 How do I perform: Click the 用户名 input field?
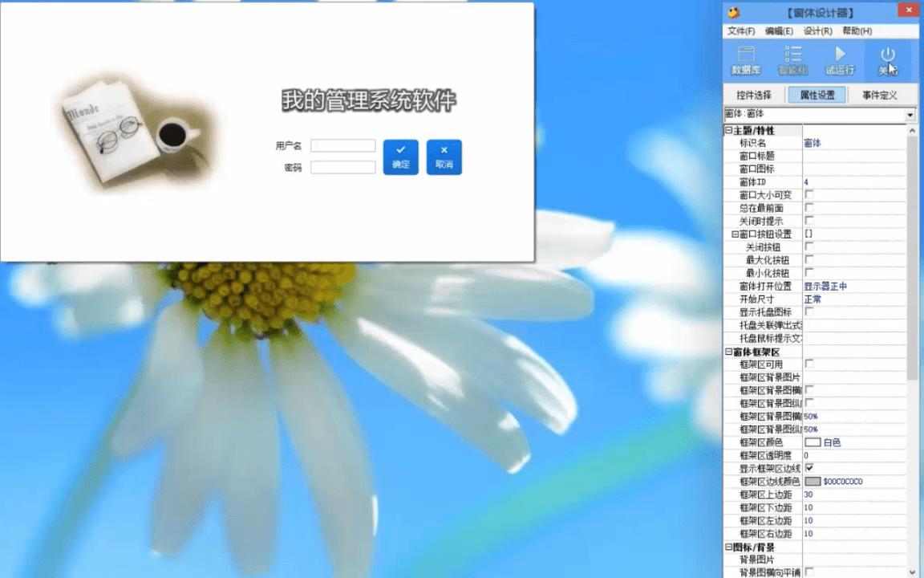tap(343, 145)
